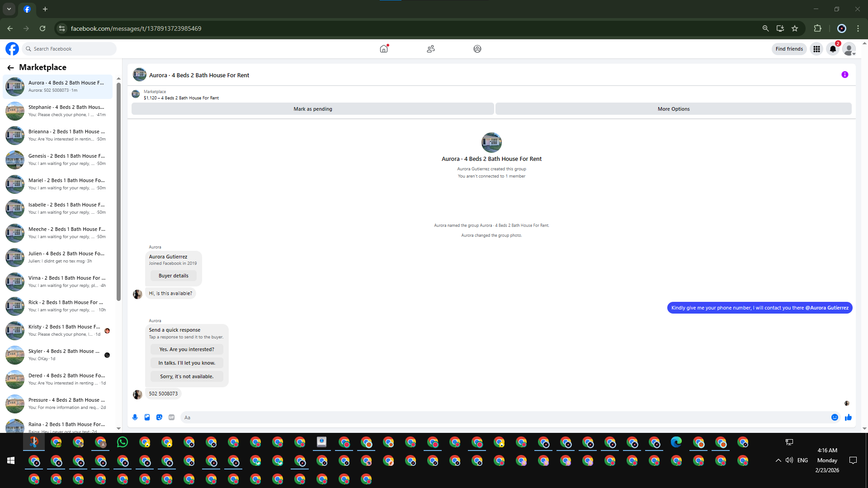Open the Isabelle 2 Beds 1 Bath conversation

coord(58,209)
